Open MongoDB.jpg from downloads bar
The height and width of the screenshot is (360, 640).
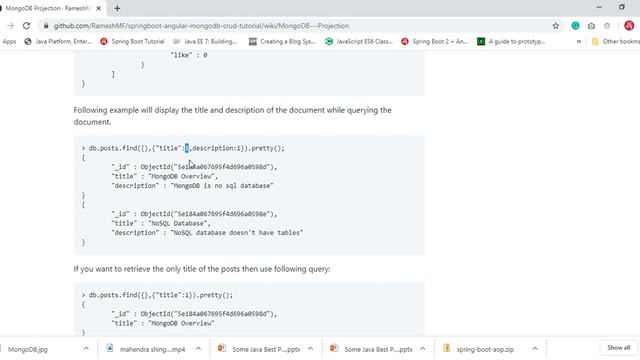(28, 349)
